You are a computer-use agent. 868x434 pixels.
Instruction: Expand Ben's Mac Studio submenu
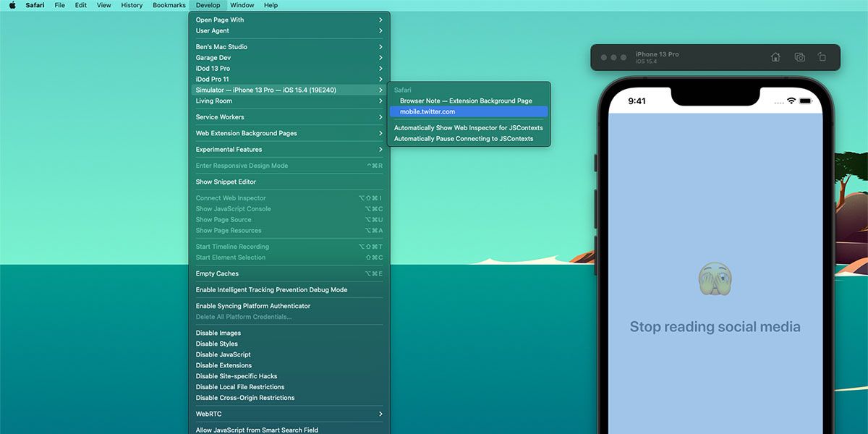(289, 46)
